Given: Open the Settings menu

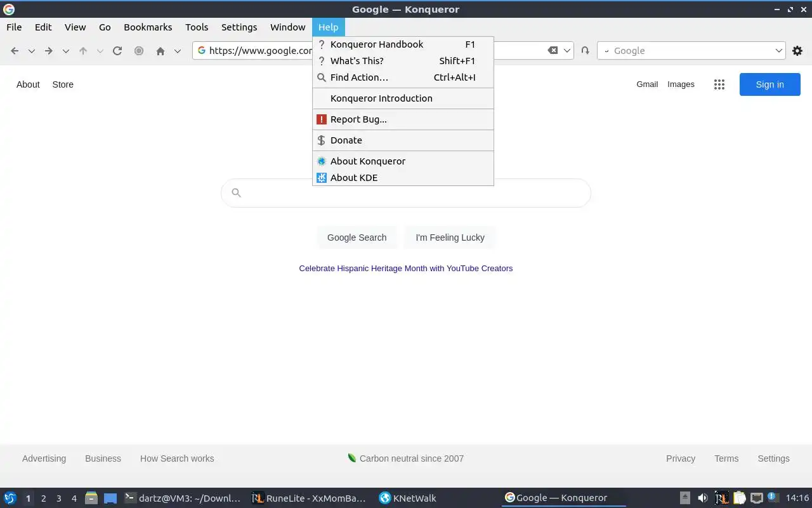Looking at the screenshot, I should point(239,27).
